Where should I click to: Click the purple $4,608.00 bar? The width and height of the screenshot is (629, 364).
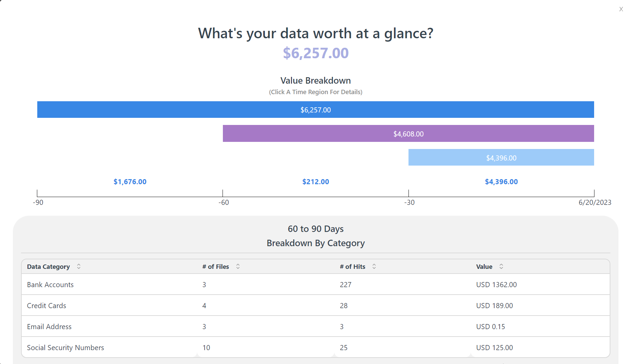click(408, 134)
